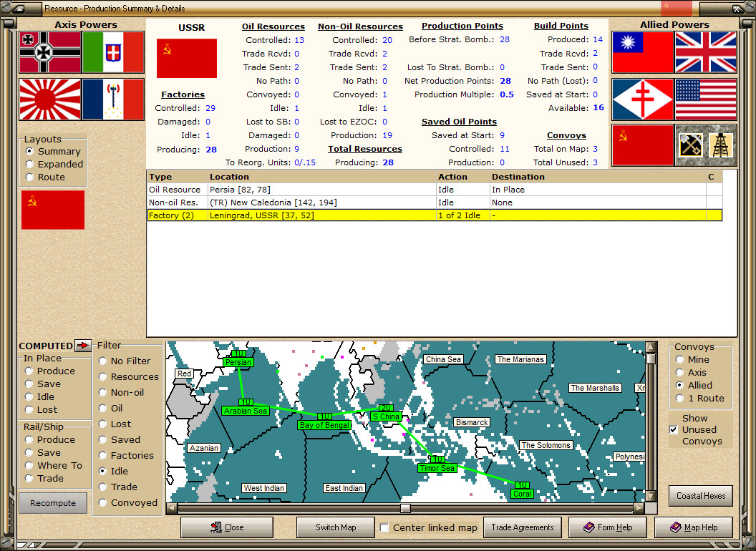Select the British flag icon
Screen dimensions: 756x551
[x=706, y=54]
